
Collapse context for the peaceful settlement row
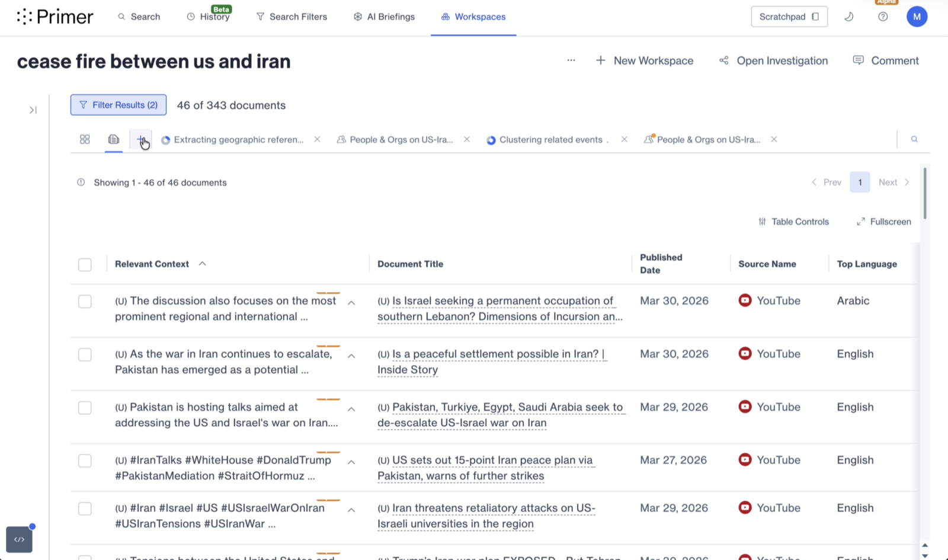(x=351, y=356)
